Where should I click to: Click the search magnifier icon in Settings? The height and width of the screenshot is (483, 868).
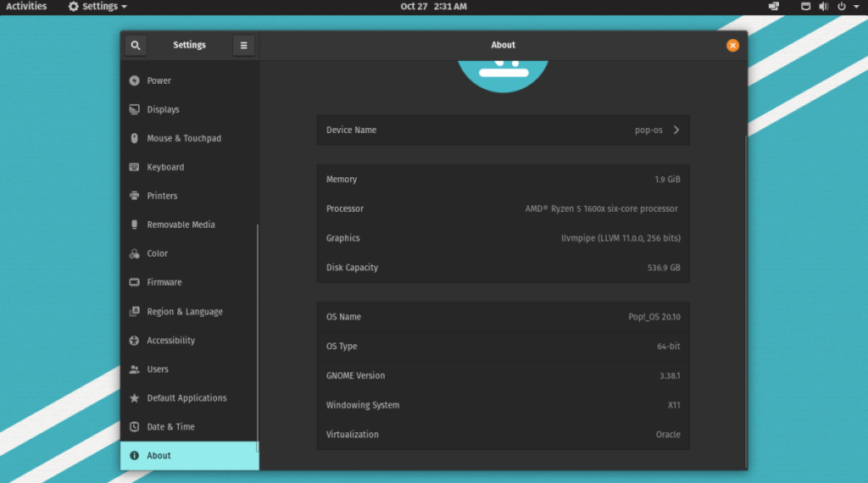click(136, 46)
